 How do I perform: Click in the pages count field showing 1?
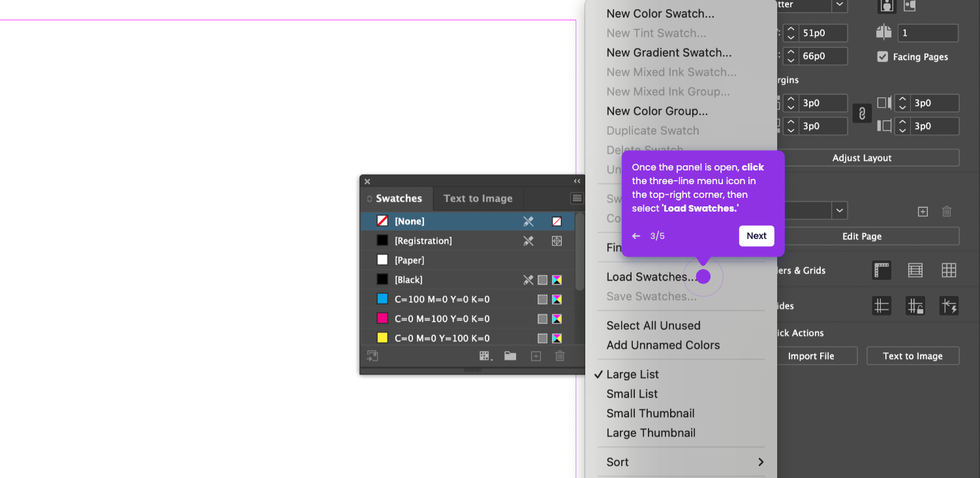pos(928,33)
